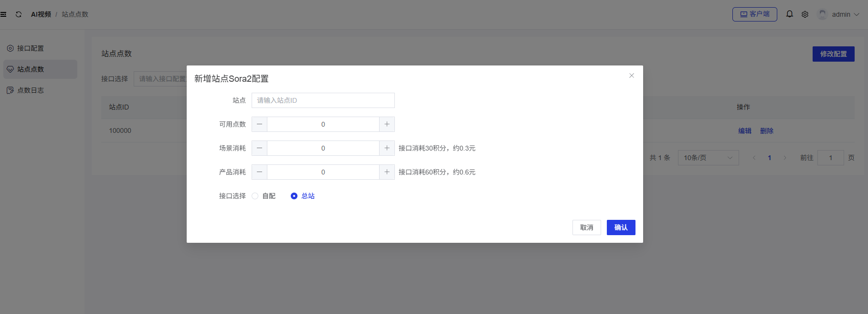Click 删除 link for site 100000
This screenshot has width=868, height=314.
coord(766,131)
